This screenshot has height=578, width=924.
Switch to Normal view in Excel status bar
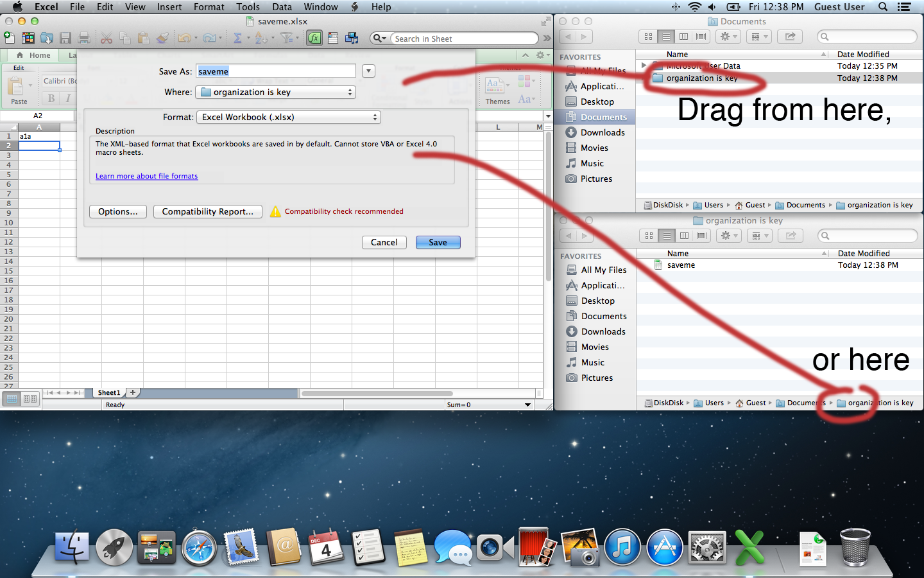tap(12, 399)
